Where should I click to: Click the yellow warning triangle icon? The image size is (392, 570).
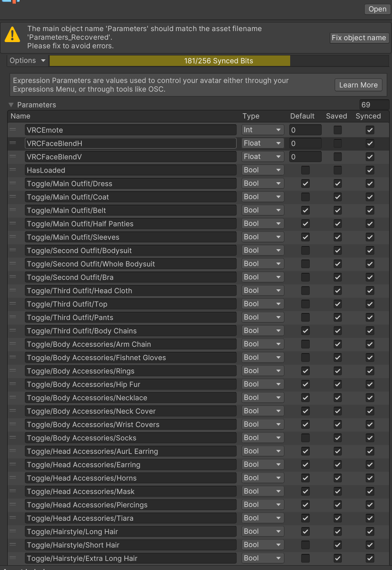pyautogui.click(x=12, y=34)
